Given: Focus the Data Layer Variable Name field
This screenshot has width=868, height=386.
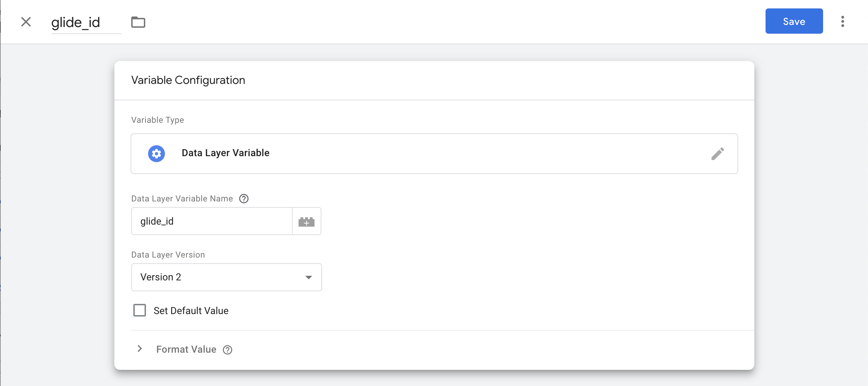Looking at the screenshot, I should click(212, 221).
